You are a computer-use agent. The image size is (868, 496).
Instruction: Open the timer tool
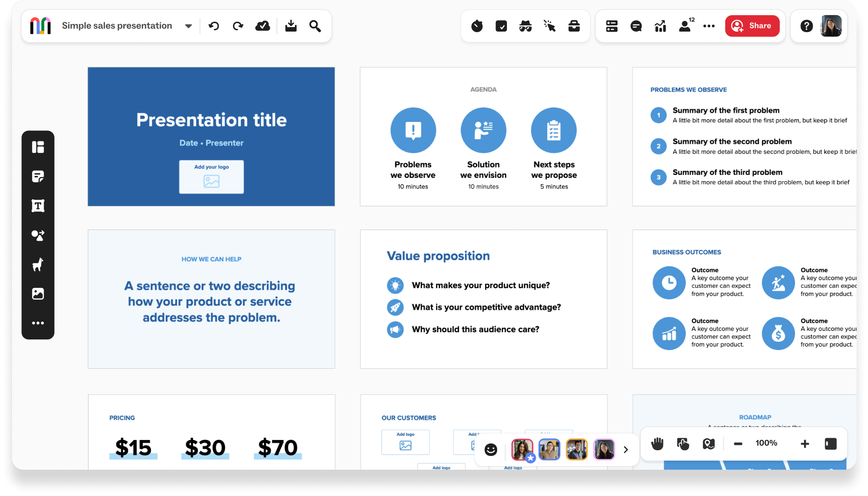click(x=477, y=26)
